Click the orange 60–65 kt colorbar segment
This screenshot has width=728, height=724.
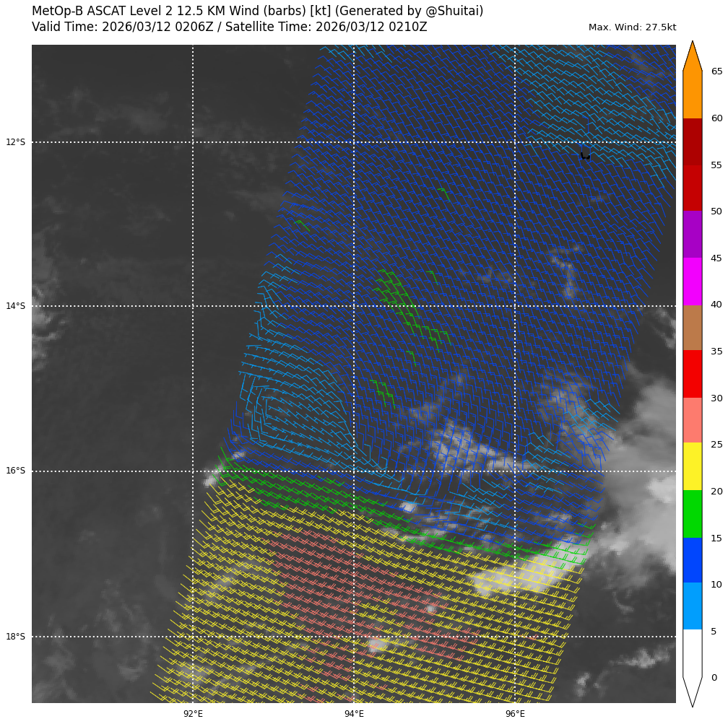pyautogui.click(x=692, y=95)
